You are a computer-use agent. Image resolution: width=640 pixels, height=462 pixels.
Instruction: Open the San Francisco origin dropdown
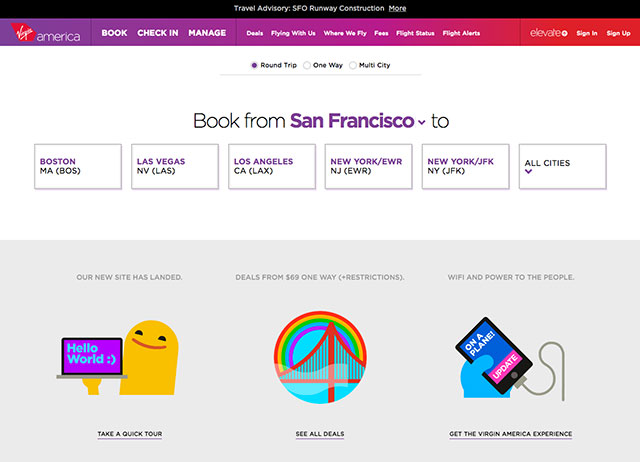tap(358, 121)
